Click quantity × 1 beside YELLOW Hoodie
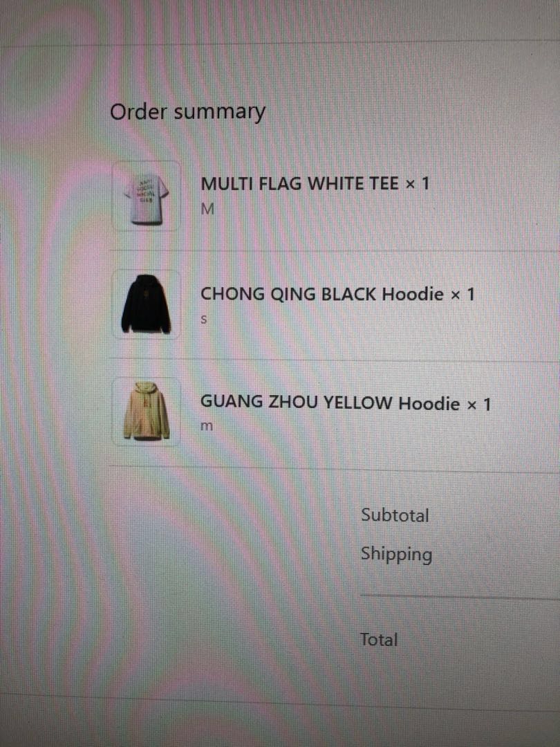Viewport: 560px width, 747px height. pyautogui.click(x=478, y=405)
